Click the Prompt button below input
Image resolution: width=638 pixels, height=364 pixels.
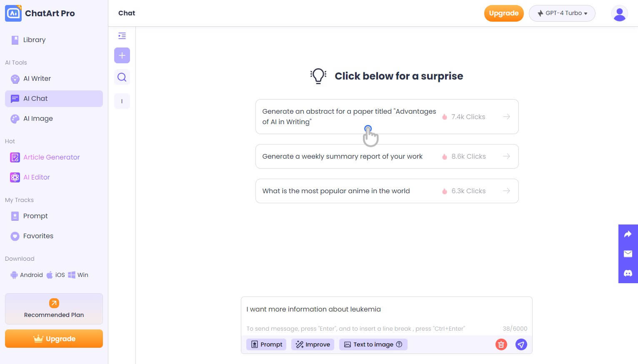pyautogui.click(x=266, y=344)
